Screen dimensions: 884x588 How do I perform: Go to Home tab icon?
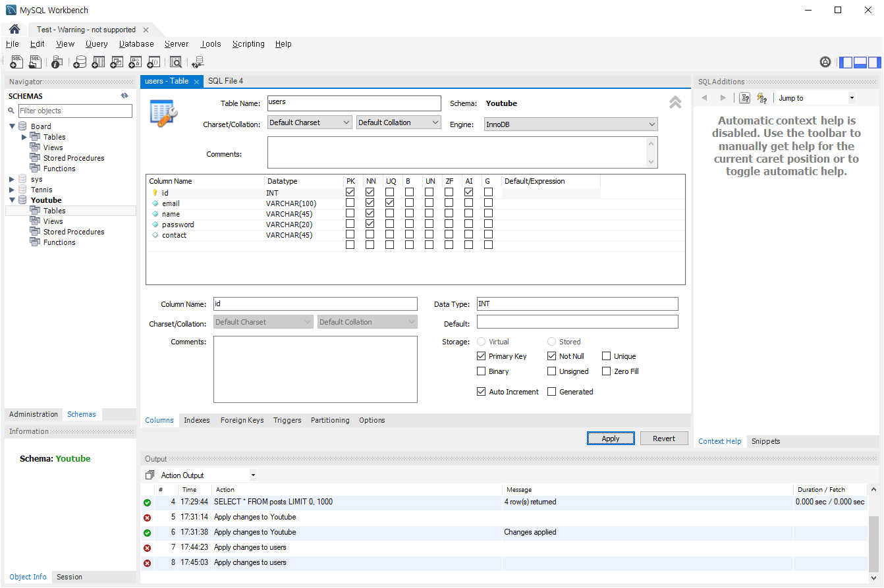click(14, 29)
